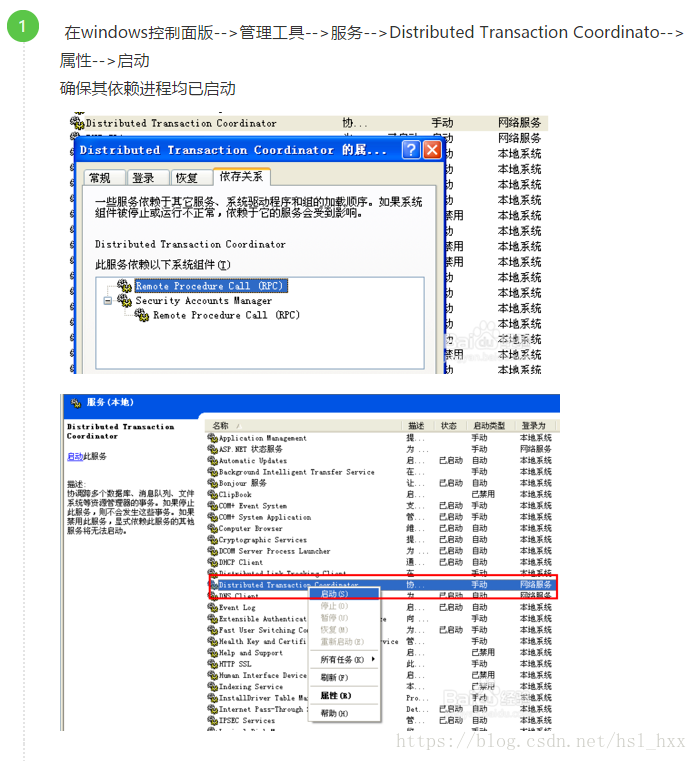Image resolution: width=697 pixels, height=761 pixels.
Task: Click the help question-mark button in the properties dialog
Action: coord(411,150)
